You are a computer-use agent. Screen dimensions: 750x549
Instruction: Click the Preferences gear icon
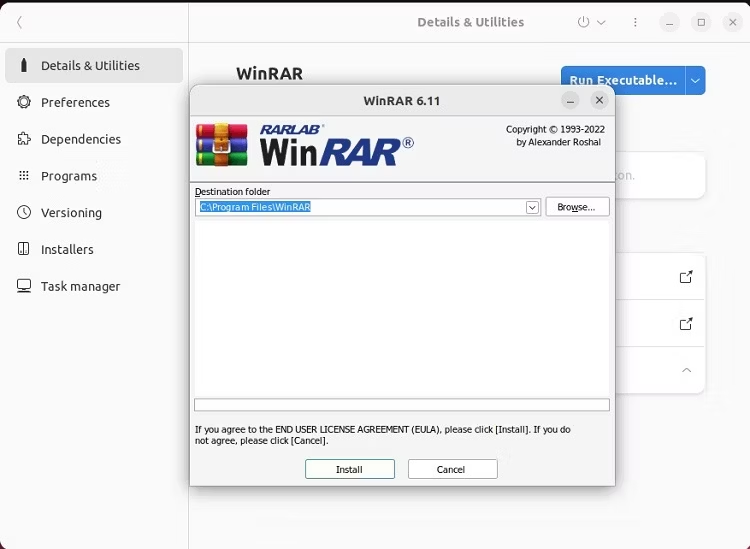(23, 102)
